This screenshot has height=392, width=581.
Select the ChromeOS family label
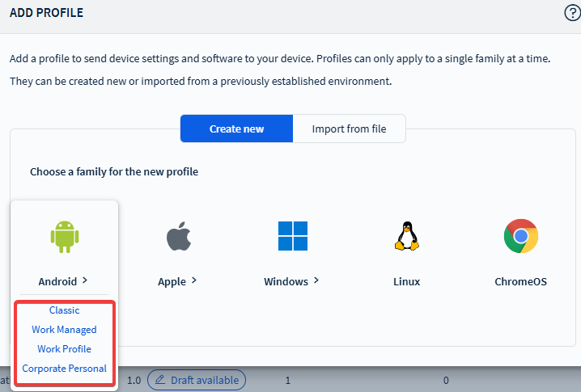[x=520, y=282]
